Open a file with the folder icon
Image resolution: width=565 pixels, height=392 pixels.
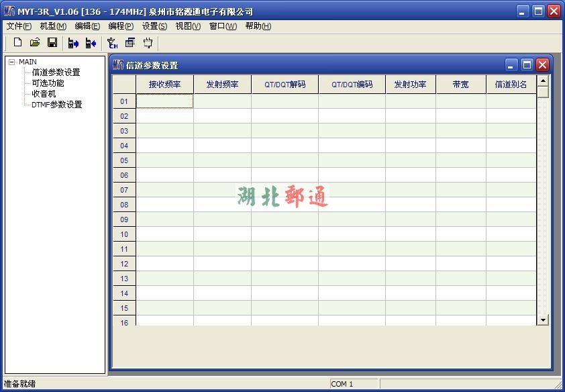pos(35,43)
